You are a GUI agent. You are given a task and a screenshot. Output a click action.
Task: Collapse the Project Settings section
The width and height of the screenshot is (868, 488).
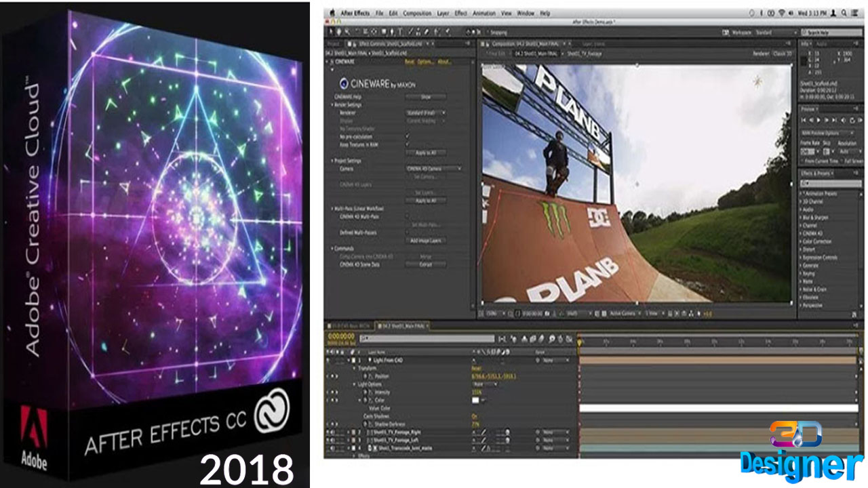pos(332,161)
